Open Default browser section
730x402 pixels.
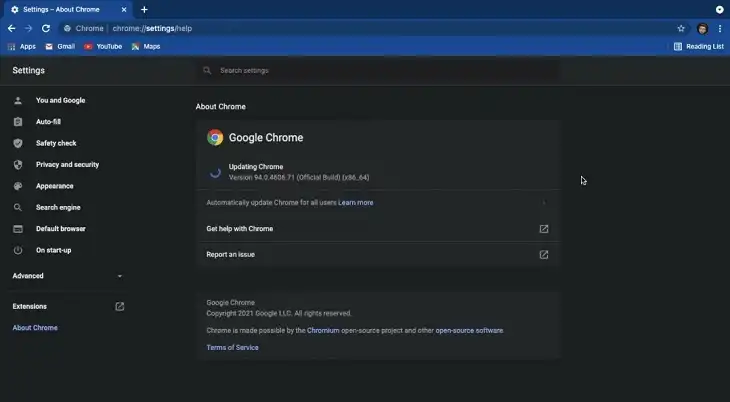pos(61,229)
